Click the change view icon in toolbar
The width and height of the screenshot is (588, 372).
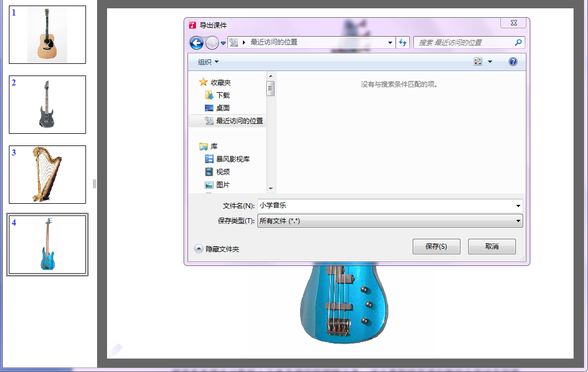[x=478, y=62]
